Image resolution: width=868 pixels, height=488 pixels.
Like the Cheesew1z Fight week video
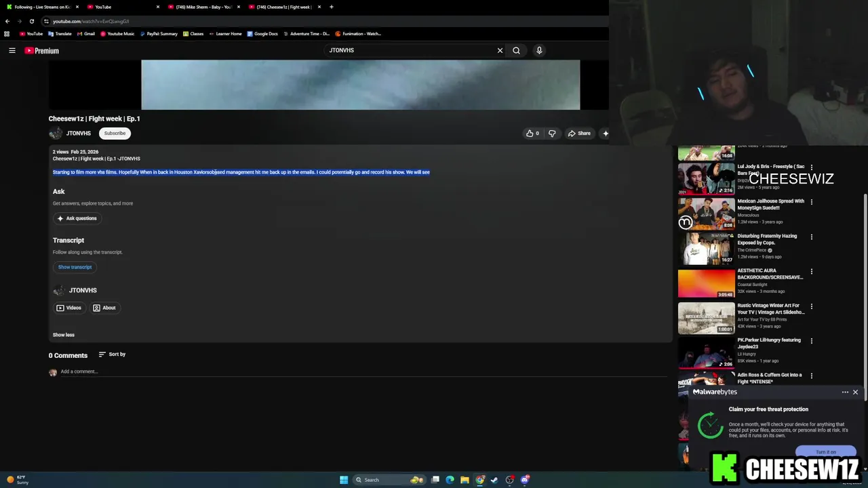tap(532, 134)
